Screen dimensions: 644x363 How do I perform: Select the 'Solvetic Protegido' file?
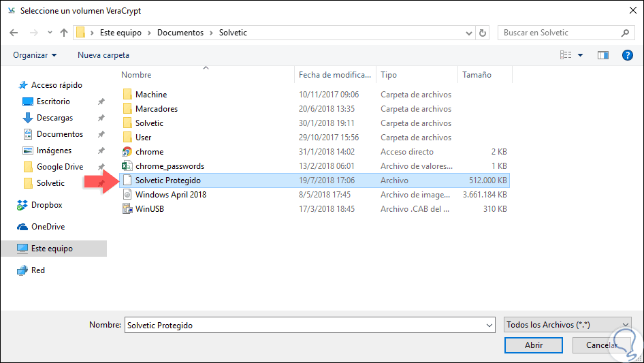[x=315, y=180]
